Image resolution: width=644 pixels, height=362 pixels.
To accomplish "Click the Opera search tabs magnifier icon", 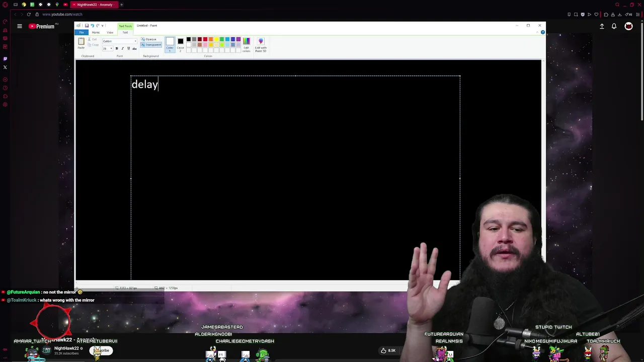I will (x=617, y=5).
